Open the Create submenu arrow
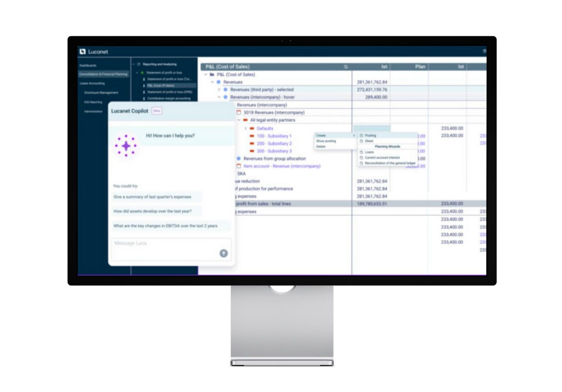Viewport: 562px width, 392px height. [x=354, y=136]
